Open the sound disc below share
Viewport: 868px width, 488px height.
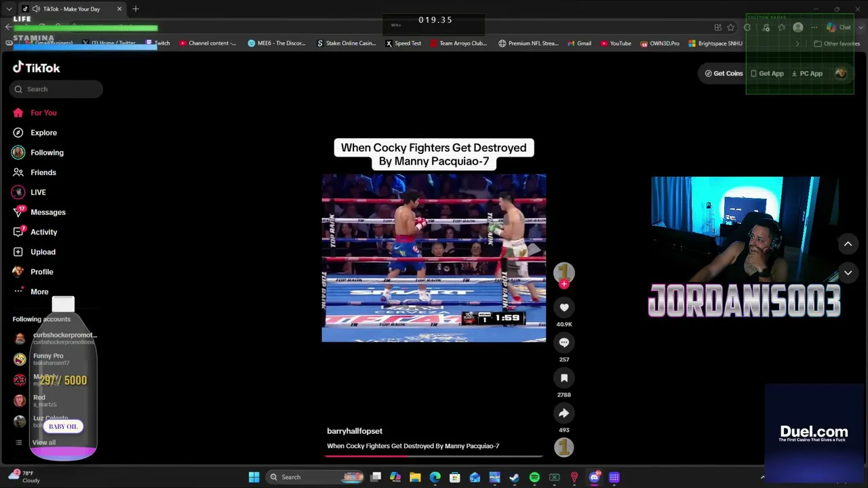point(564,447)
